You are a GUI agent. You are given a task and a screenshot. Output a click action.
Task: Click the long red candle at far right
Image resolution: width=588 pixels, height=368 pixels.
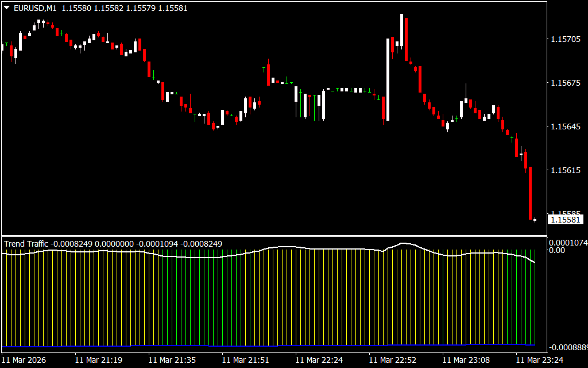click(531, 193)
